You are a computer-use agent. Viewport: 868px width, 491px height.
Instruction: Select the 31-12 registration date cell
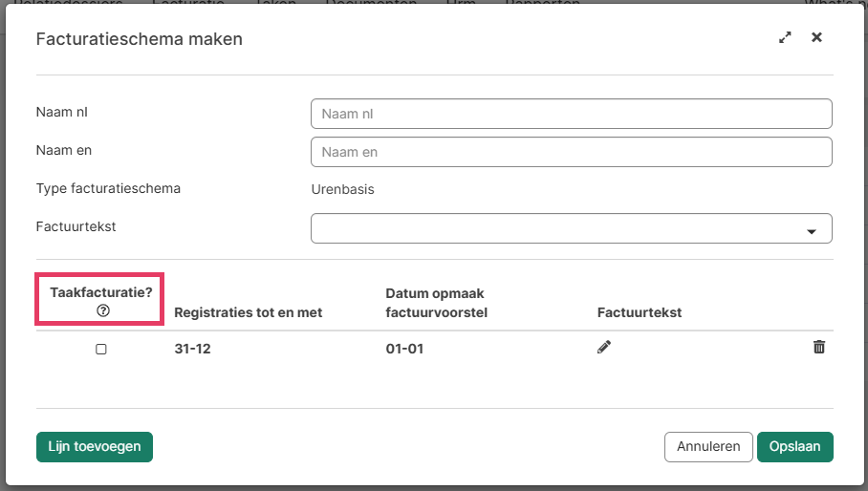[192, 349]
